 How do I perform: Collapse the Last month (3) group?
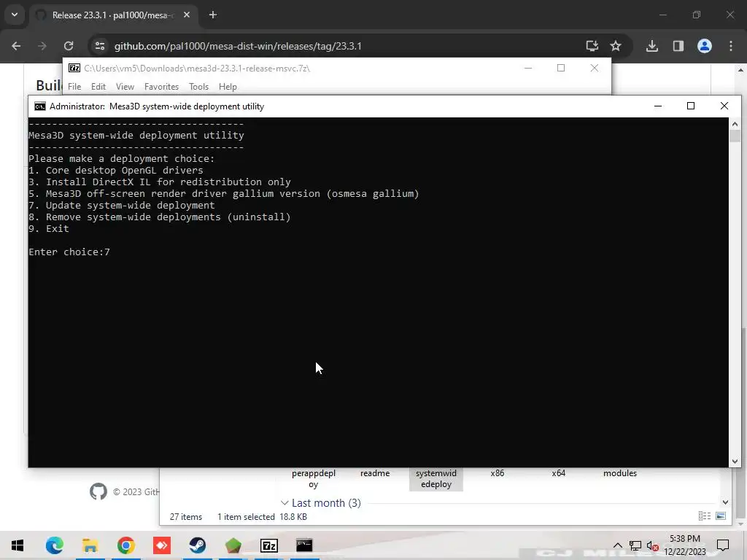point(285,503)
